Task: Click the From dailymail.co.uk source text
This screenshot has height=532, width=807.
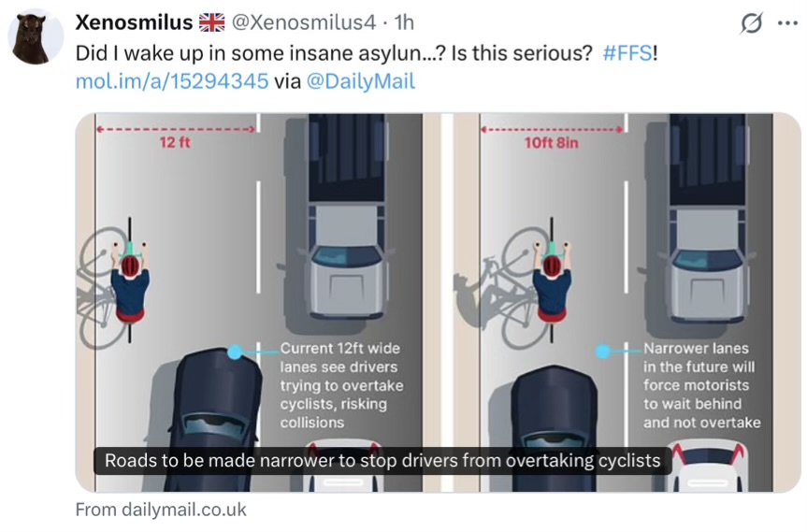Action: click(x=161, y=510)
